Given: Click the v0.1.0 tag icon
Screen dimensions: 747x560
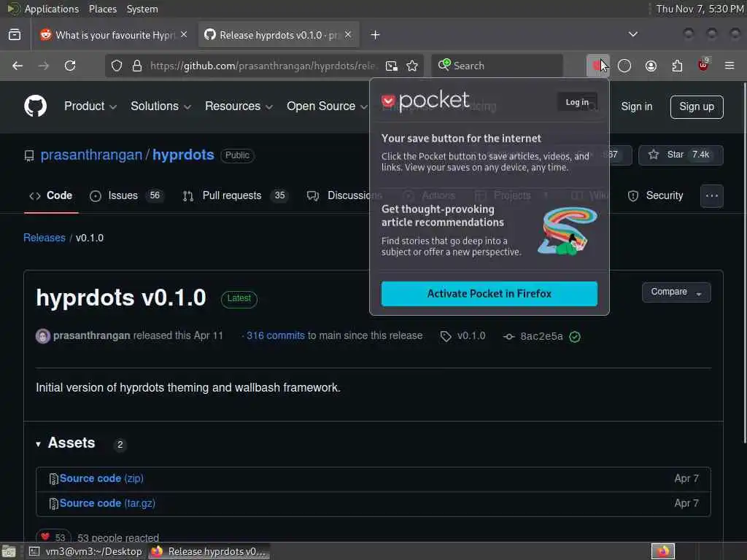Looking at the screenshot, I should tap(446, 336).
